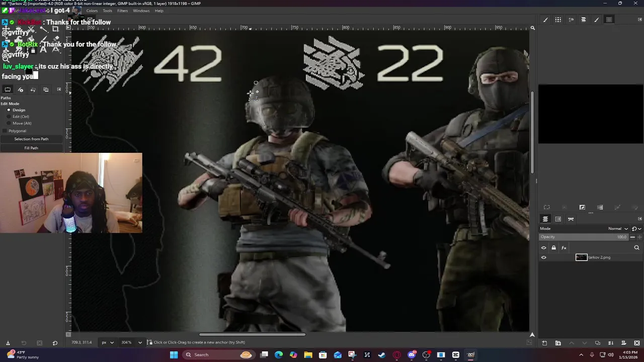The width and height of the screenshot is (644, 362).
Task: Save tool preset icon bottom-left
Action: (8, 343)
